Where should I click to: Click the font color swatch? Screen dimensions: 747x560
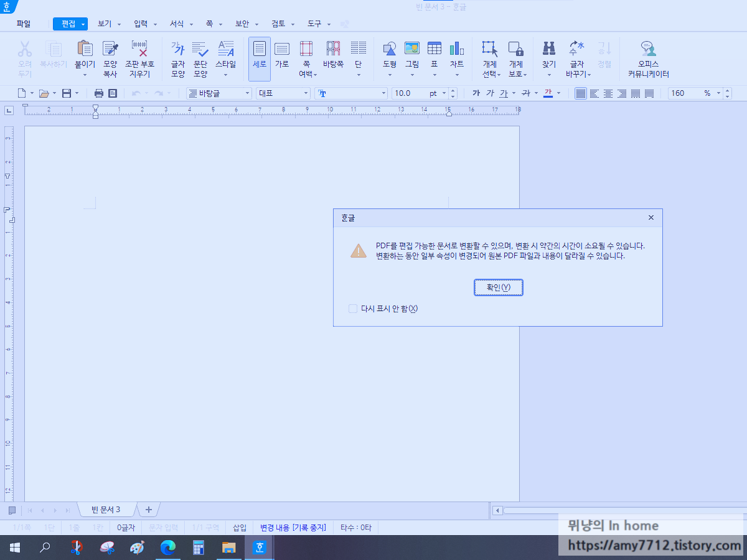coord(548,93)
